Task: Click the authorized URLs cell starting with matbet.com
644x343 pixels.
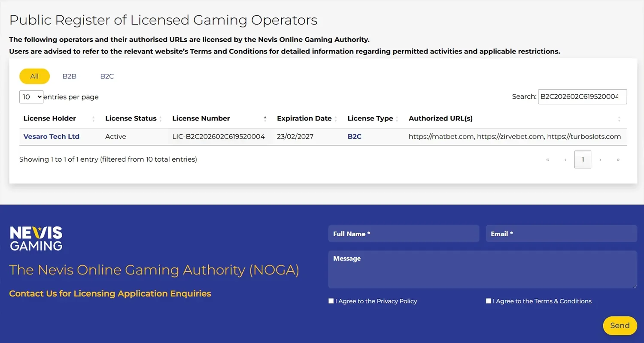Action: pos(515,136)
